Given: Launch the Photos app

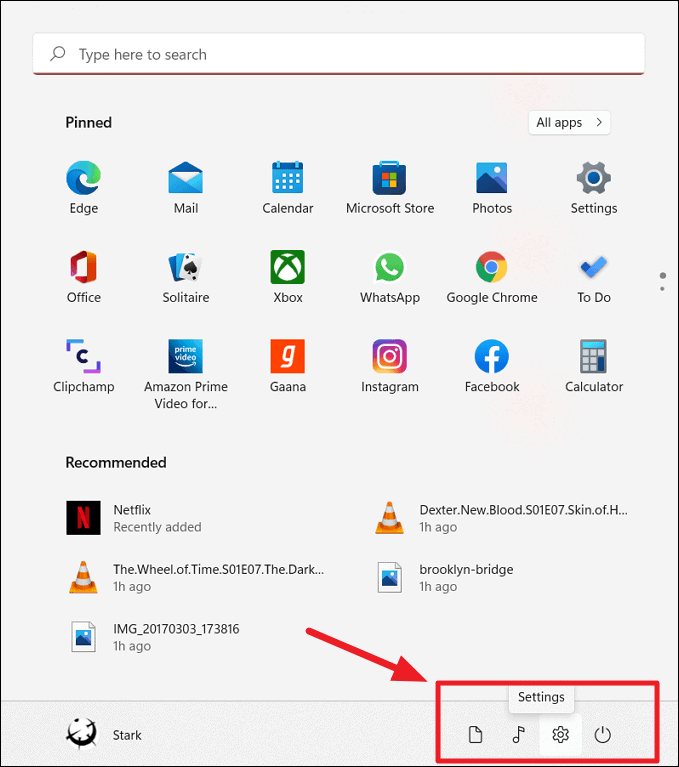Looking at the screenshot, I should (492, 187).
